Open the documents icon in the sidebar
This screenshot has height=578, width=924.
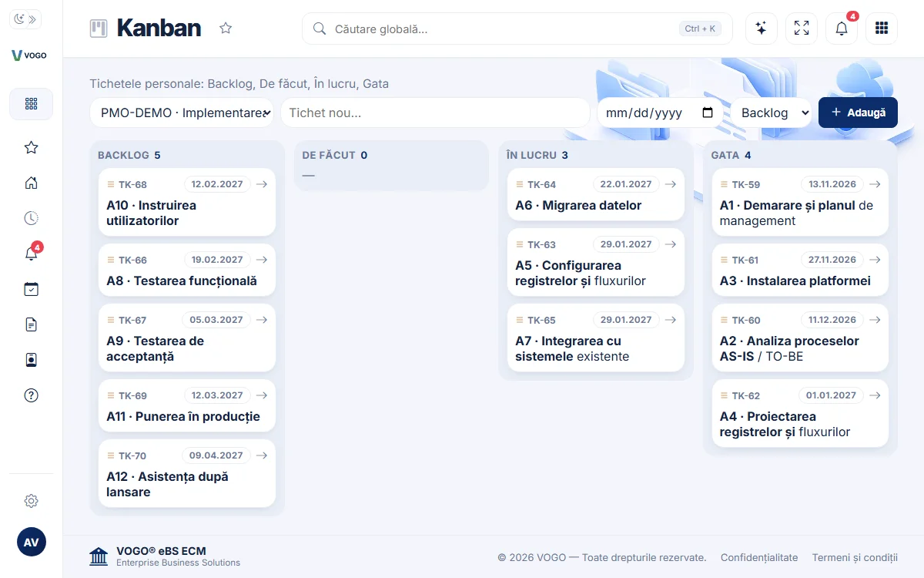[x=31, y=324]
